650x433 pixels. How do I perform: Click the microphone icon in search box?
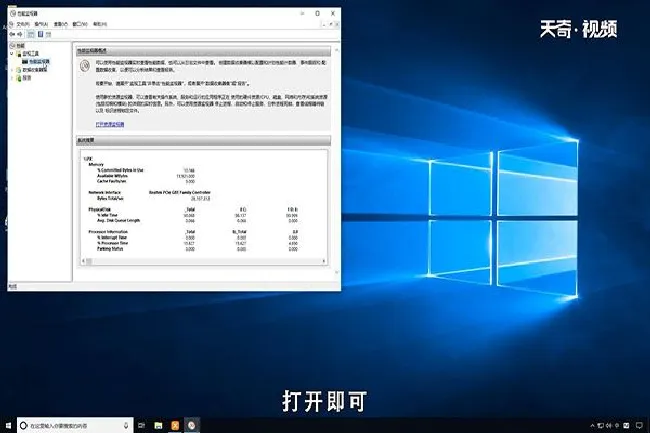(126, 425)
